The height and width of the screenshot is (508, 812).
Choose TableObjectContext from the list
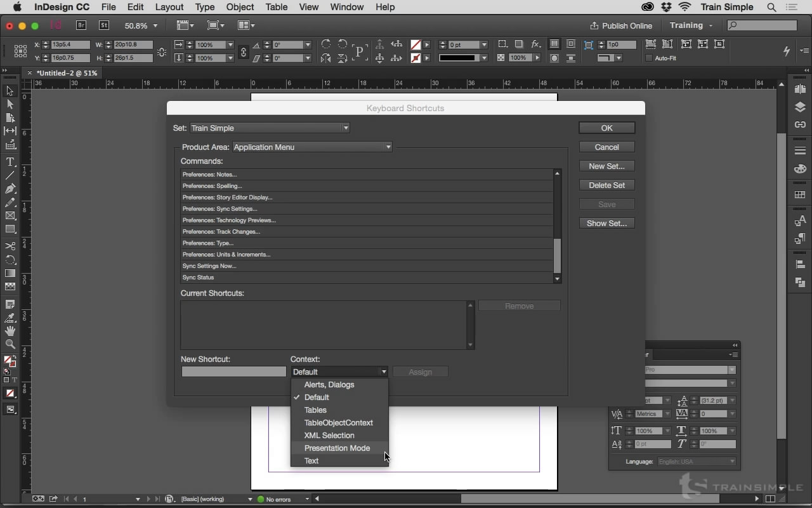click(x=339, y=422)
